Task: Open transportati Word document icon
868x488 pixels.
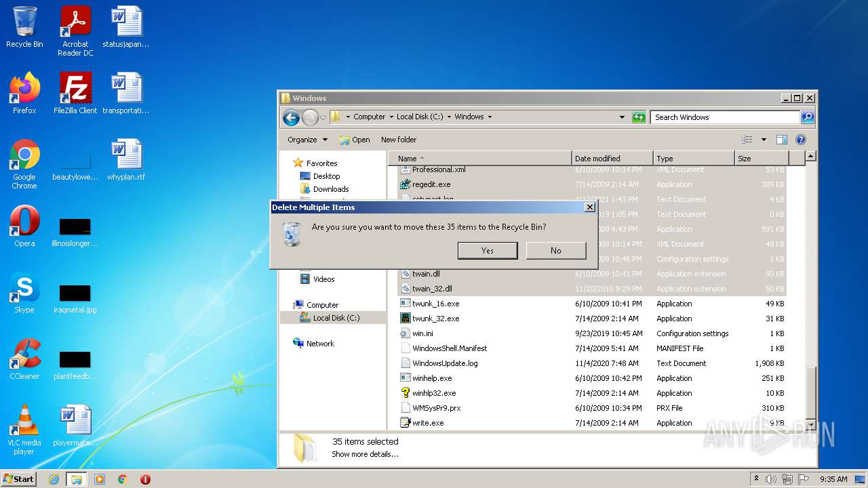Action: (x=126, y=93)
